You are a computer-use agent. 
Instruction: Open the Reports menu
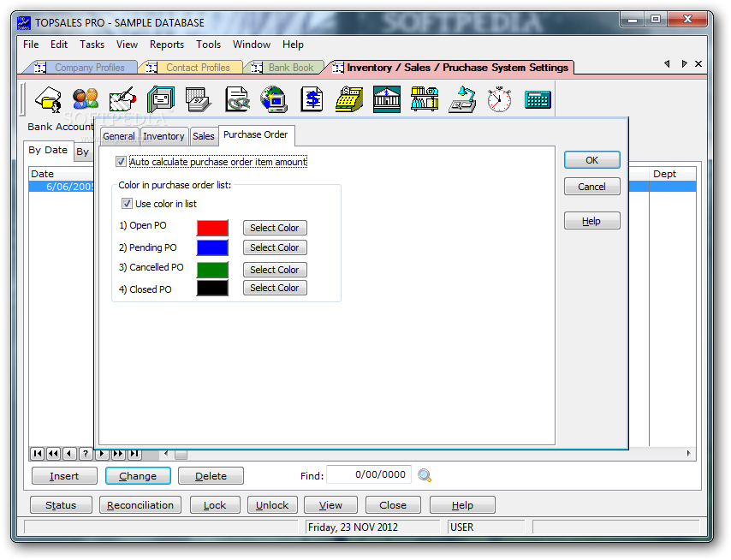click(x=167, y=45)
